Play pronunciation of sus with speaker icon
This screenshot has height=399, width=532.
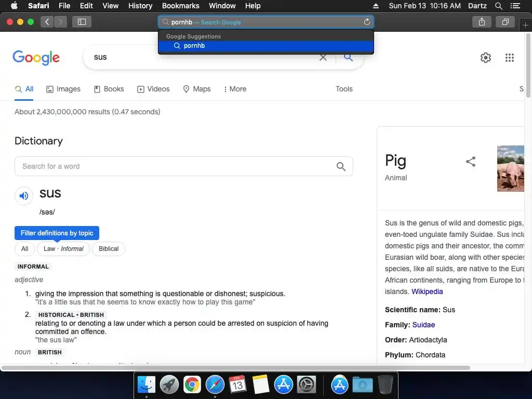(x=24, y=196)
